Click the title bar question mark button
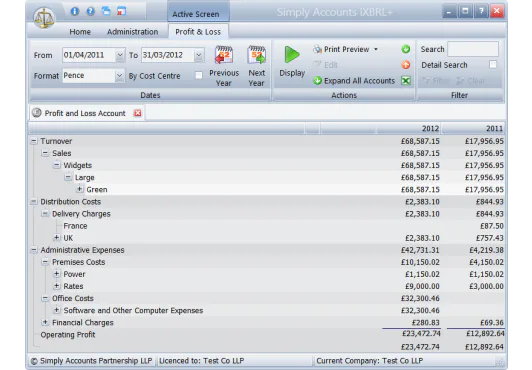 pyautogui.click(x=481, y=11)
